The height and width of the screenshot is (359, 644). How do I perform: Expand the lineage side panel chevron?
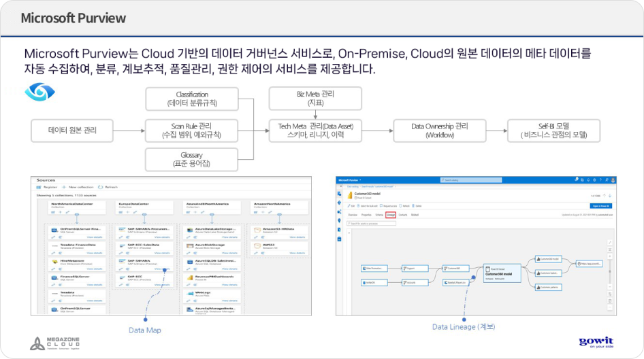pos(349,233)
